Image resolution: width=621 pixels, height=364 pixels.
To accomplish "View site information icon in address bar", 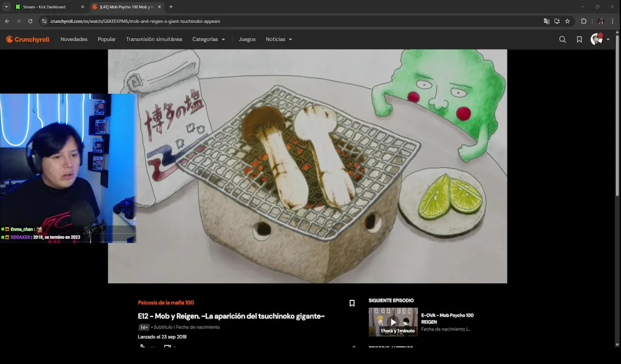I will click(x=44, y=21).
